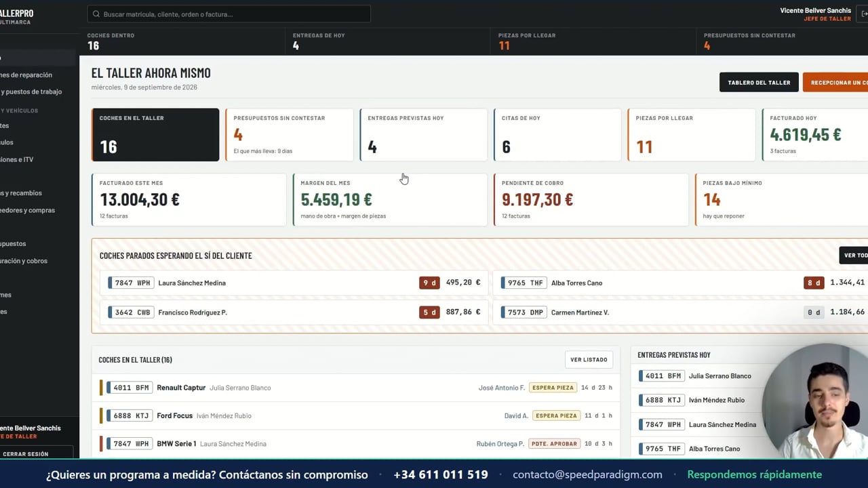The image size is (868, 488).
Task: Open the Piezas bajo mínimo card
Action: [x=781, y=199]
